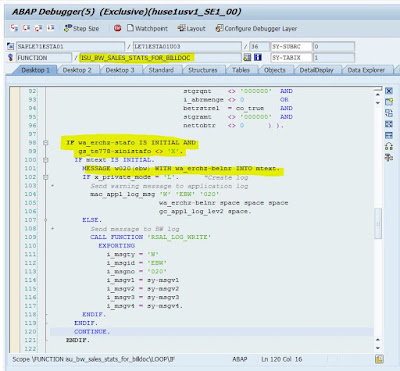Image resolution: width=400 pixels, height=371 pixels.
Task: Switch to the Tables tab
Action: [241, 70]
